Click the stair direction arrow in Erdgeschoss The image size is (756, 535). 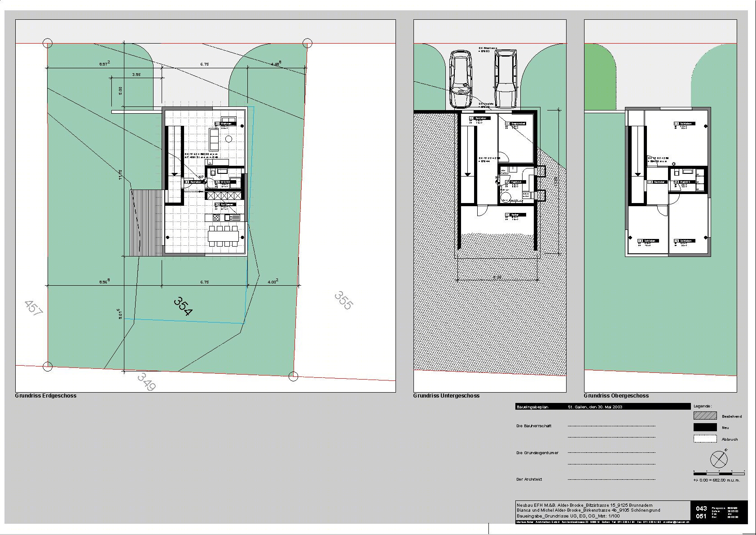pos(175,151)
